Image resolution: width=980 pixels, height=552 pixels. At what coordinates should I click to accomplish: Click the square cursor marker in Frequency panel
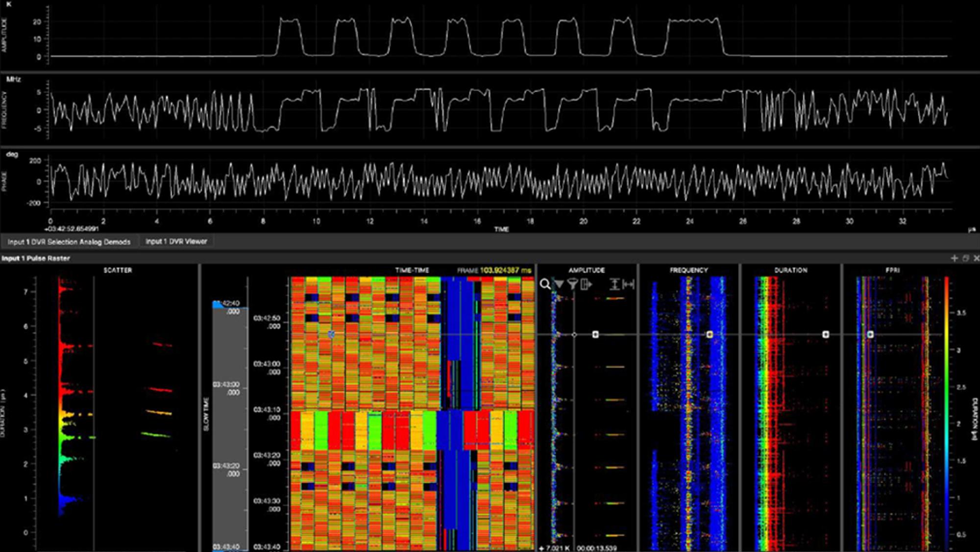tap(710, 334)
